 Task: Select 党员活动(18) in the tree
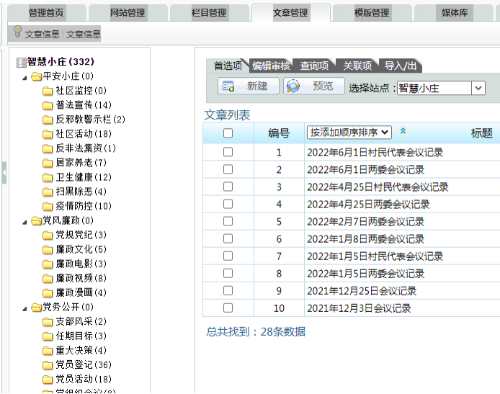[83, 379]
